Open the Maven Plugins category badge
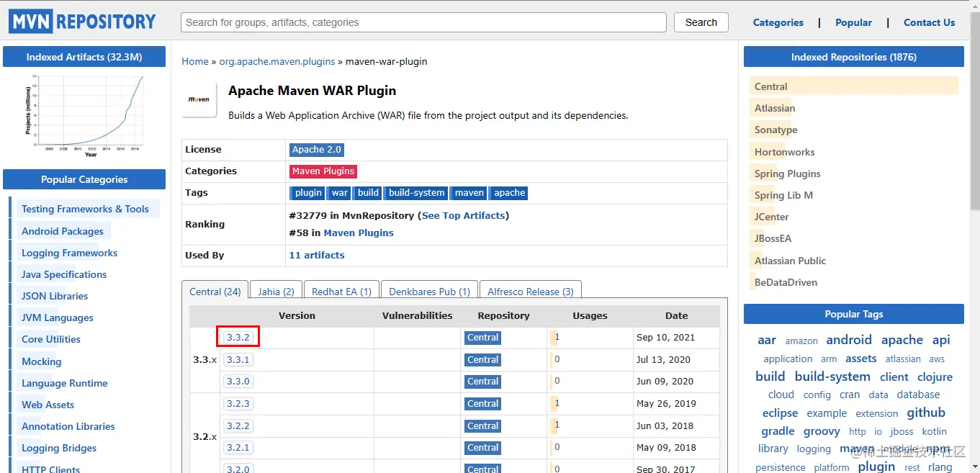Viewport: 980px width, 473px height. [323, 171]
